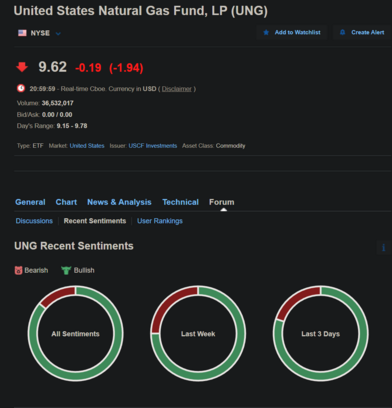Click the Bearish bear icon in legend
This screenshot has height=408, width=392.
tap(18, 270)
